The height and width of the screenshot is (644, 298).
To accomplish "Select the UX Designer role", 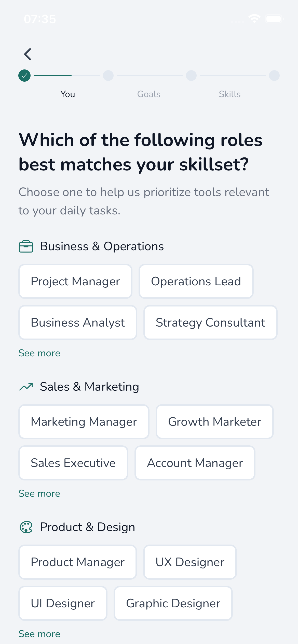I will pyautogui.click(x=190, y=562).
